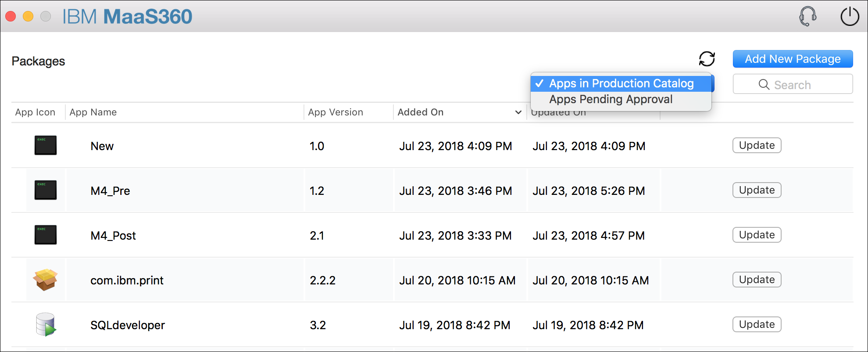Update the com.ibm.print package
The image size is (868, 352).
click(757, 280)
